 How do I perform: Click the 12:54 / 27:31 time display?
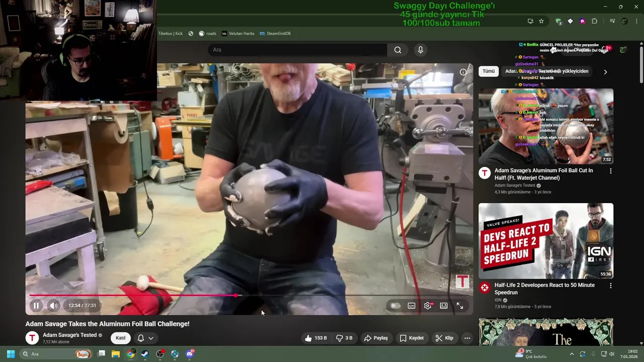coord(82,305)
